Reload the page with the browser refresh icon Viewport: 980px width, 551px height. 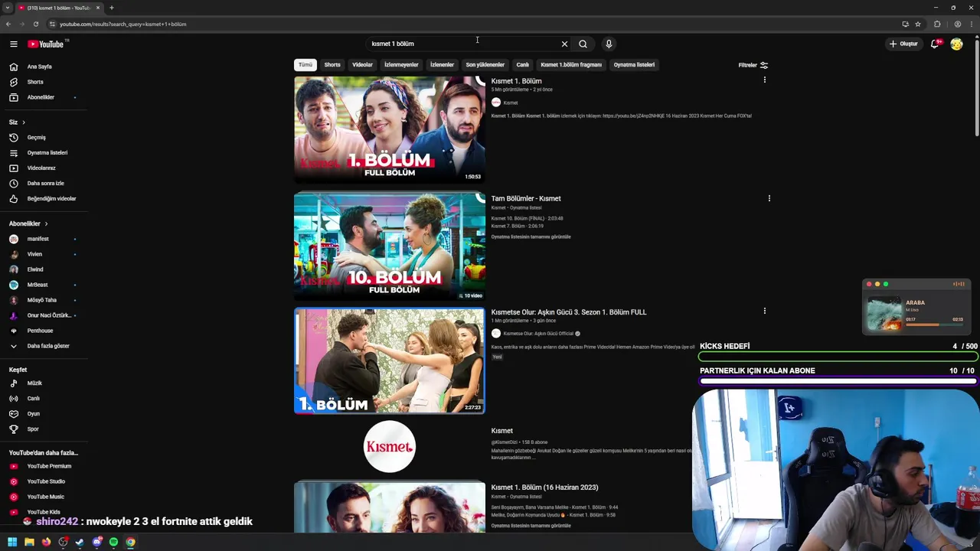click(x=35, y=24)
